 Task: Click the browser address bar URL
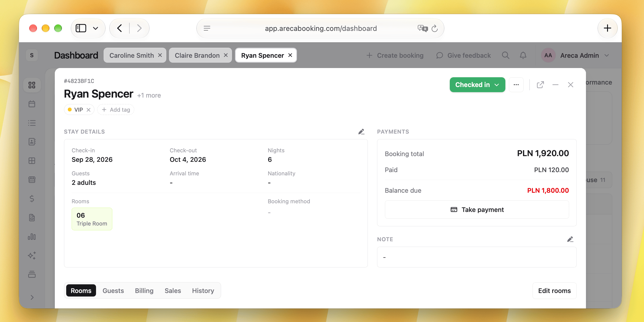point(321,28)
